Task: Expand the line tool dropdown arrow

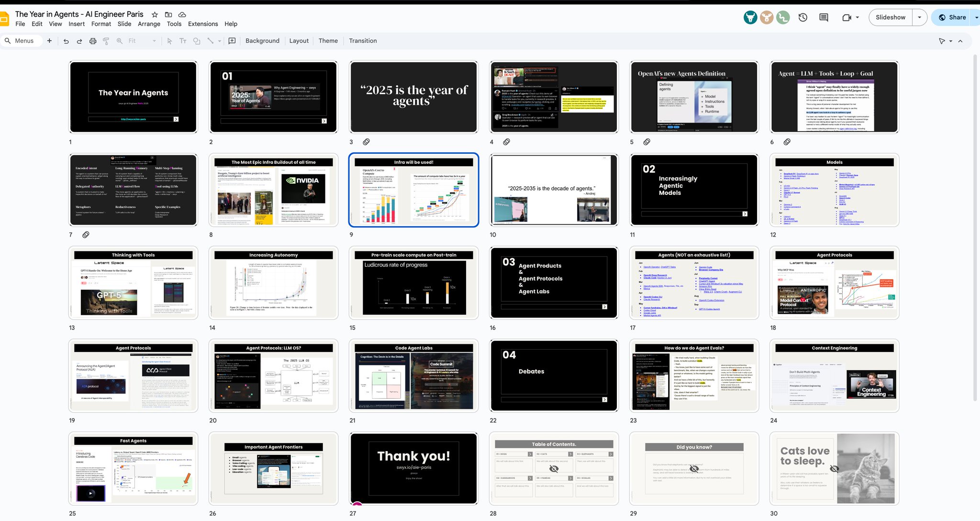Action: coord(220,41)
